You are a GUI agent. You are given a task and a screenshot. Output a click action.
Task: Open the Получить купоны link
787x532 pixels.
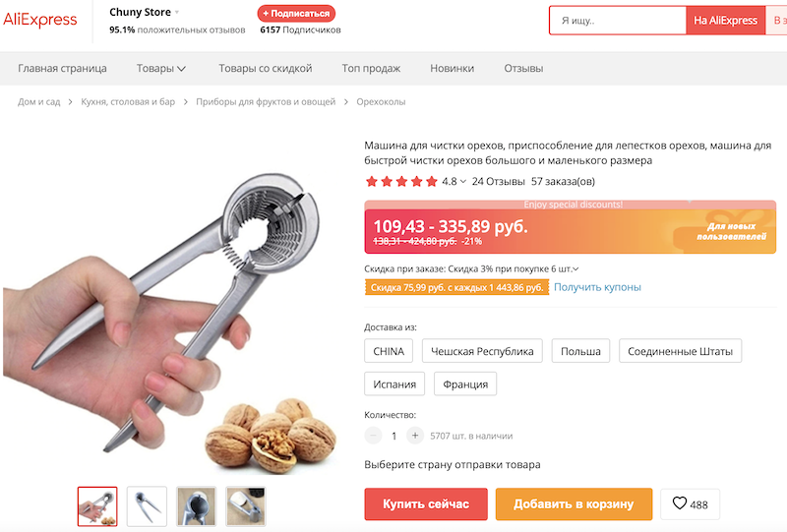tap(597, 287)
